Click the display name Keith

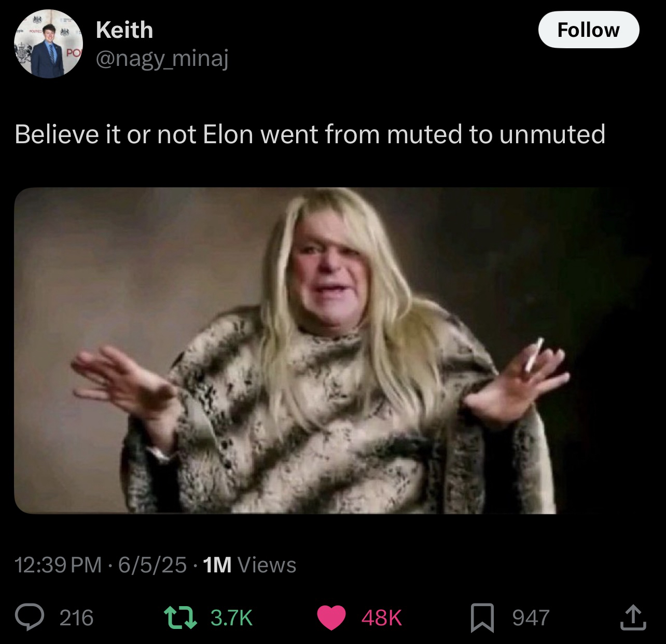[x=124, y=30]
